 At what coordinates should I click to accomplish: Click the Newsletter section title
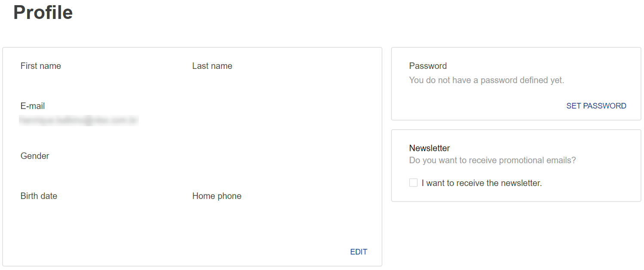[x=429, y=148]
